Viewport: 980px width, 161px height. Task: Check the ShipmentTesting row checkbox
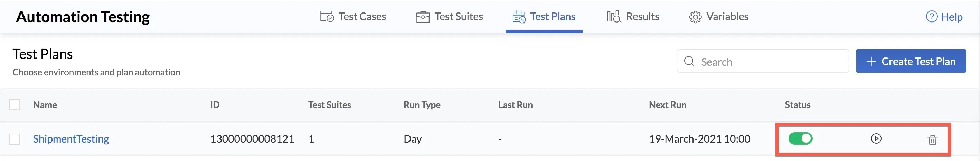(15, 139)
